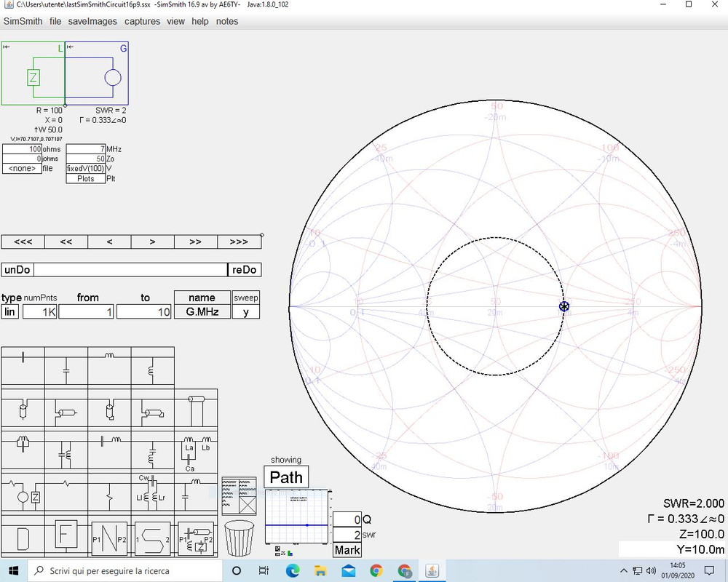This screenshot has width=728, height=582.
Task: Add the shunt-C series-L network element
Action: (x=196, y=494)
